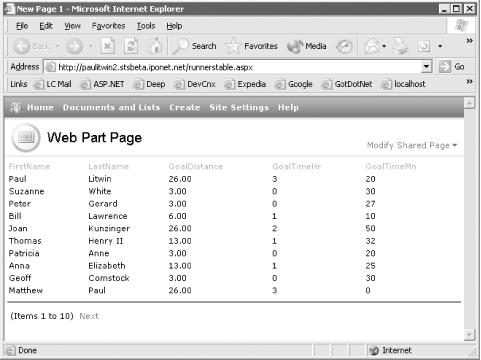
Task: Click the Go button
Action: coord(452,67)
